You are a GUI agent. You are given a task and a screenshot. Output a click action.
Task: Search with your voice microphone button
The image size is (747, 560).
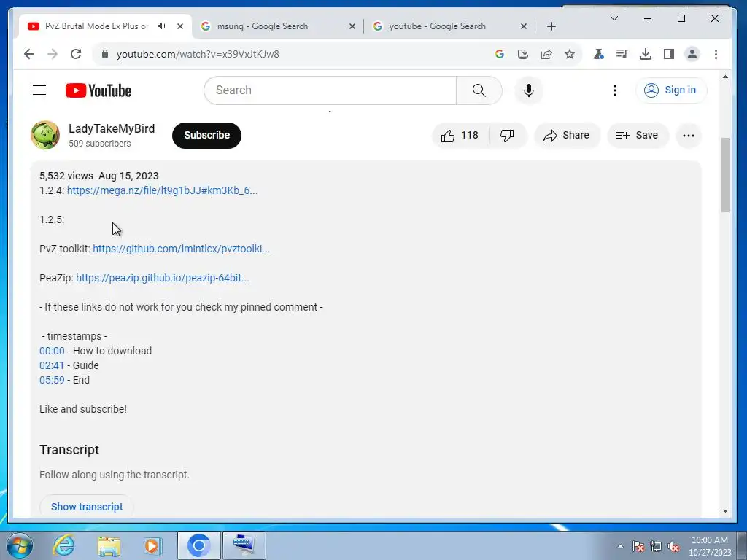[x=528, y=90]
